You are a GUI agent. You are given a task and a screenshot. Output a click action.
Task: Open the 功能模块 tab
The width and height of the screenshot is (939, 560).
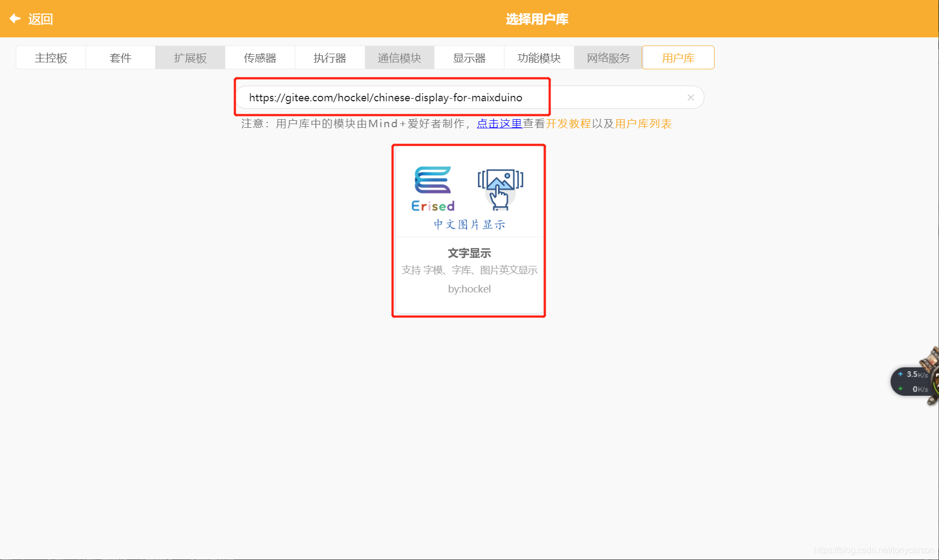tap(539, 57)
